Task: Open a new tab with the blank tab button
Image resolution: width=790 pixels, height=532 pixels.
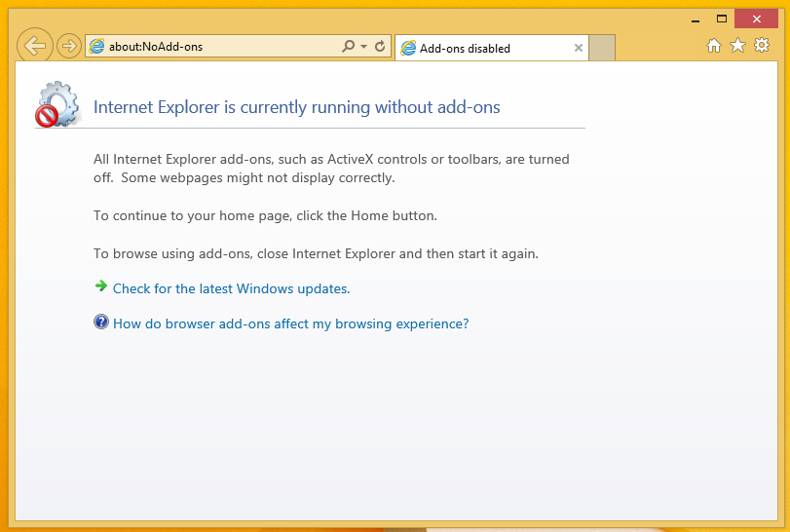Action: coord(602,48)
